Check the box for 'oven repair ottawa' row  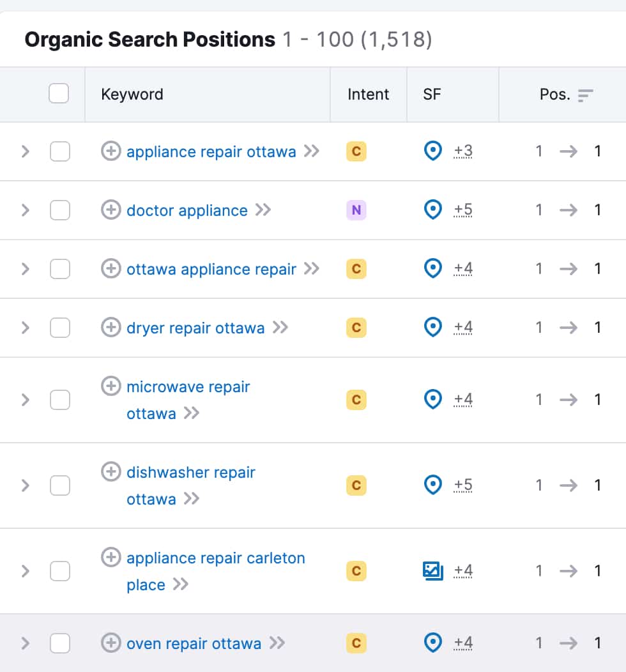[60, 643]
